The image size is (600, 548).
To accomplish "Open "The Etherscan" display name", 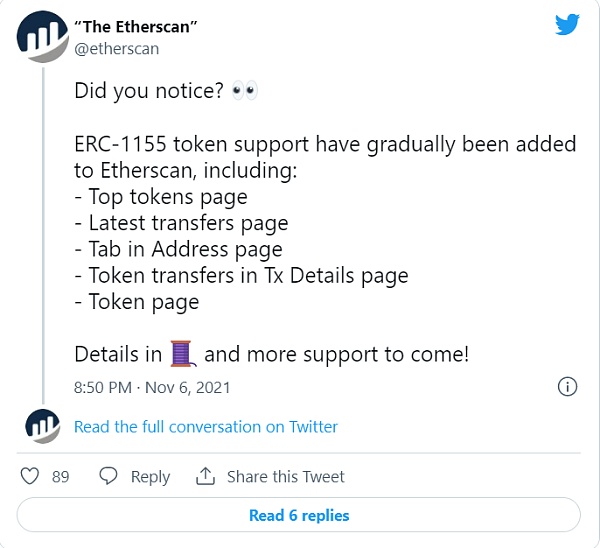I will 136,26.
